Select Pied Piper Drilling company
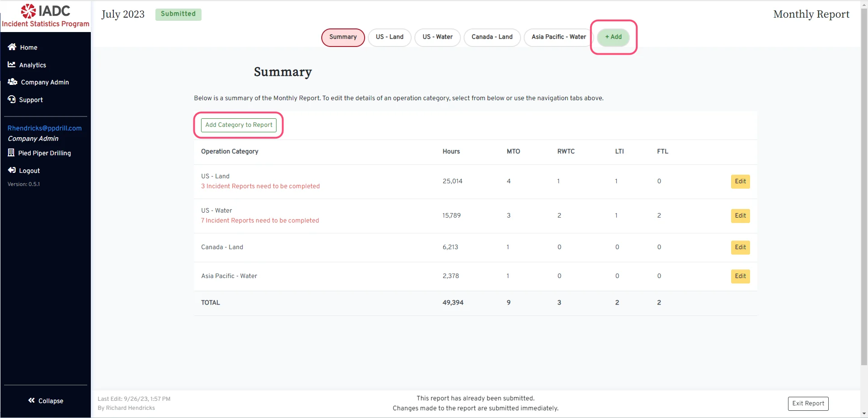 [x=44, y=153]
